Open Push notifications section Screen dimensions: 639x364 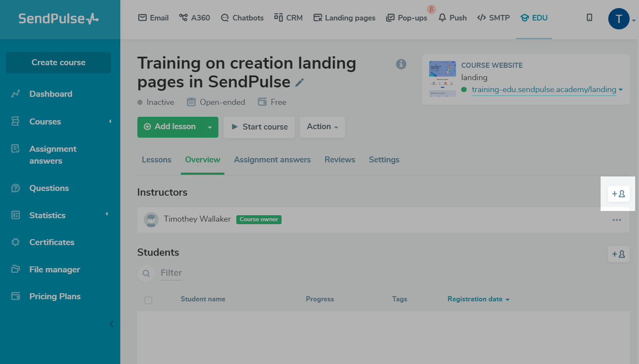click(453, 18)
